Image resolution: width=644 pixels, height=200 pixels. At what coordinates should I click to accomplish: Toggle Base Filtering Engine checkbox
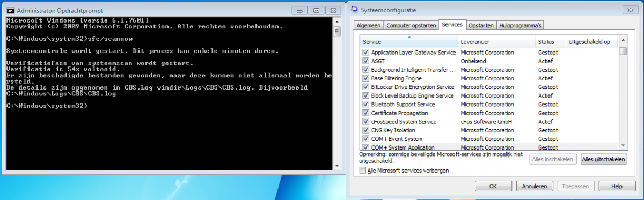[x=365, y=78]
